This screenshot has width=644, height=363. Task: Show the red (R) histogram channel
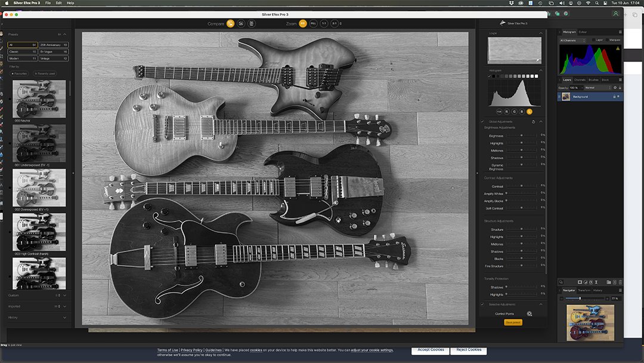click(507, 112)
